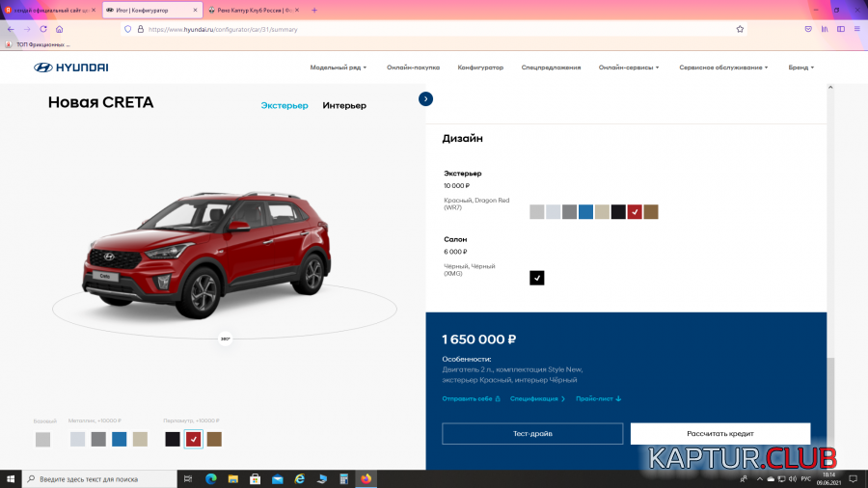This screenshot has width=868, height=488.
Task: Expand the Онлайн-сервисы dropdown menu
Action: (x=628, y=68)
